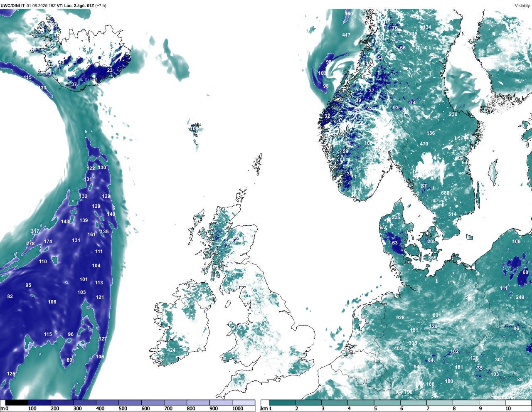Click the value '23' over eastern Iceland
532x412 pixels.
[x=110, y=70]
